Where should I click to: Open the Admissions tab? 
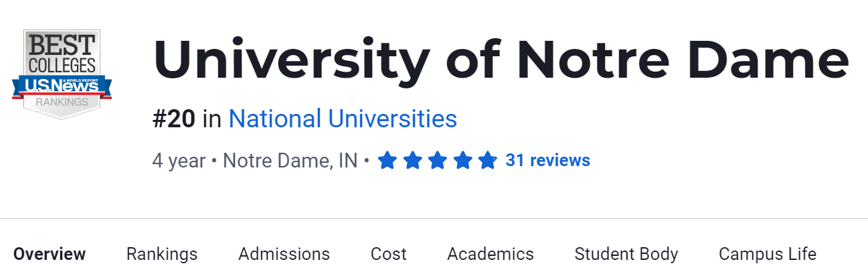(x=284, y=255)
